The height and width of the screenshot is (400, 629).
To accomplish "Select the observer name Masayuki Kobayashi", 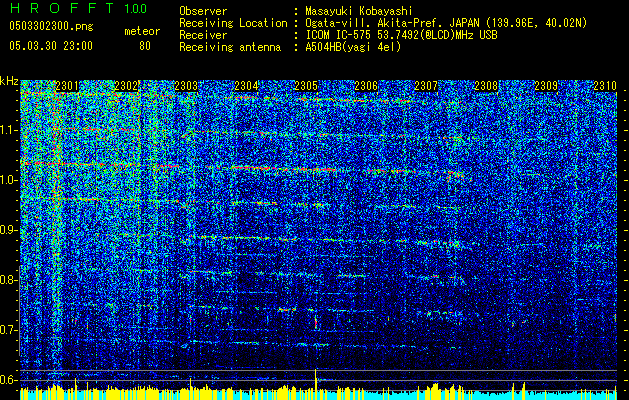I will pyautogui.click(x=359, y=11).
